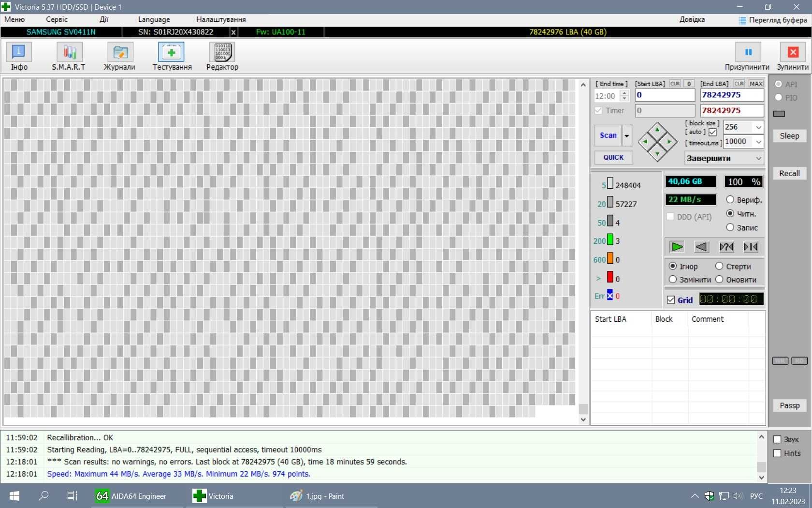
Task: Click the QUICK scan button
Action: (613, 158)
